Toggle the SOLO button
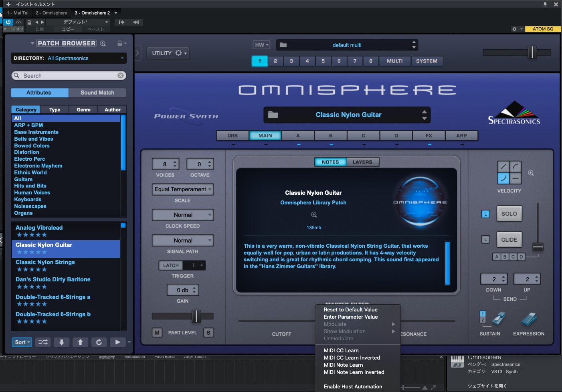562x392 pixels. [x=509, y=214]
